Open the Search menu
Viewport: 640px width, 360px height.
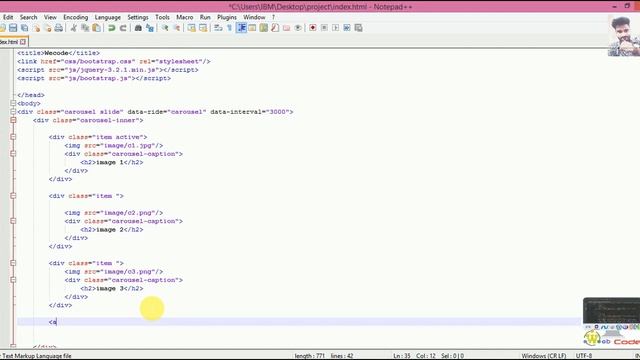coord(28,17)
